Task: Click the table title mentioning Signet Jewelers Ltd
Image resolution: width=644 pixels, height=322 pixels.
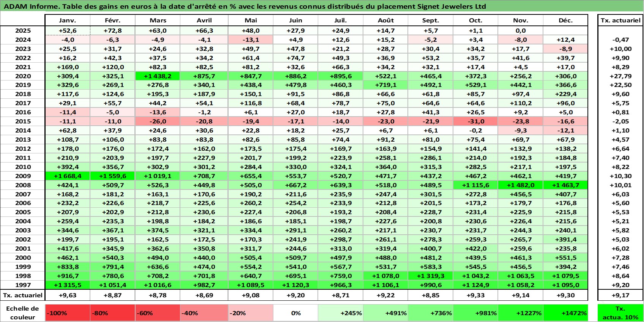Action: (x=245, y=6)
